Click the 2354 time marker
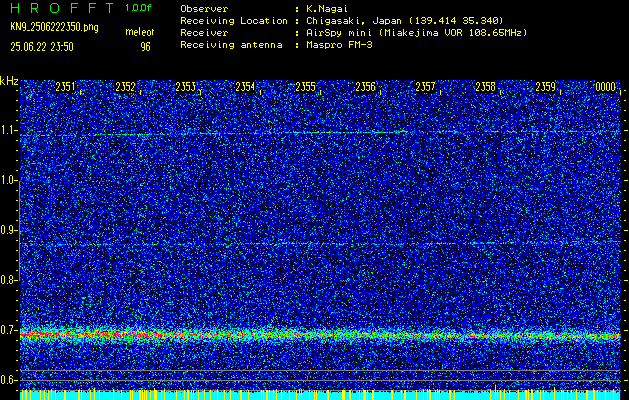This screenshot has width=629, height=400. coord(245,87)
